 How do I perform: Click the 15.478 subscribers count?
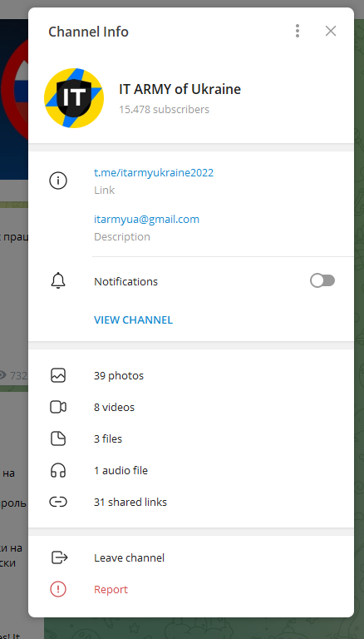point(164,110)
